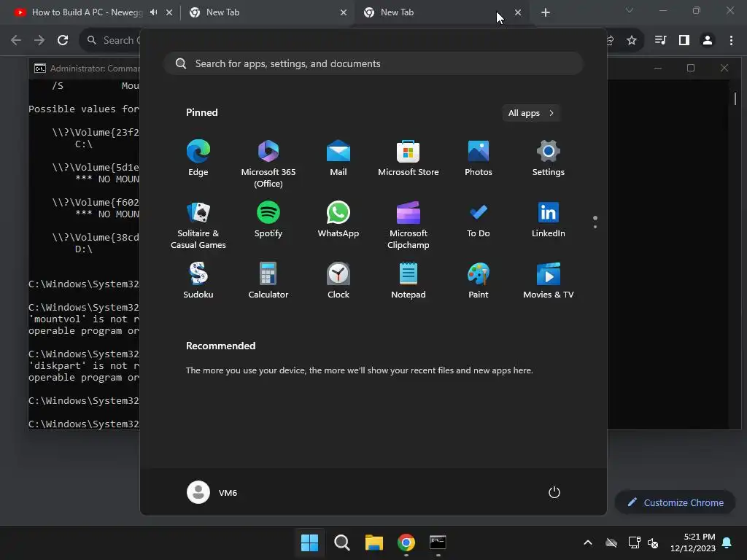Open taskbar Search
Screen dimensions: 747x560
click(x=342, y=542)
